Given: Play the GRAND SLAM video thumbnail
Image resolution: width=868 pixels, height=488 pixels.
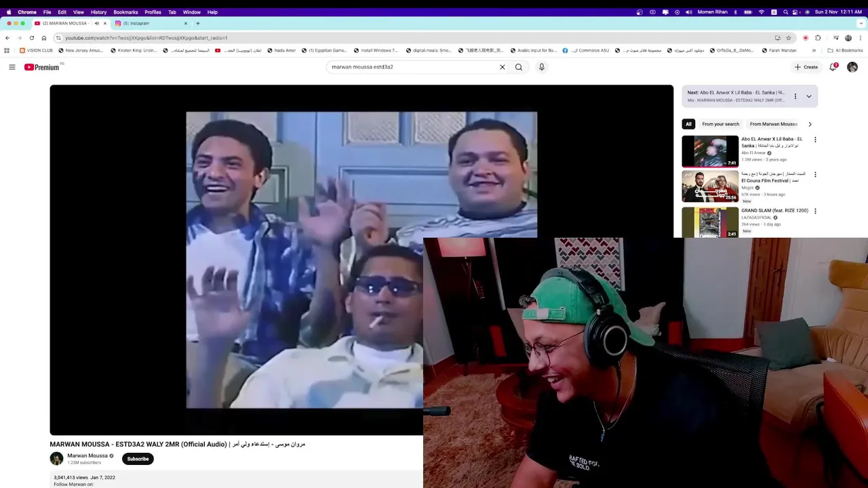Looking at the screenshot, I should tap(710, 222).
